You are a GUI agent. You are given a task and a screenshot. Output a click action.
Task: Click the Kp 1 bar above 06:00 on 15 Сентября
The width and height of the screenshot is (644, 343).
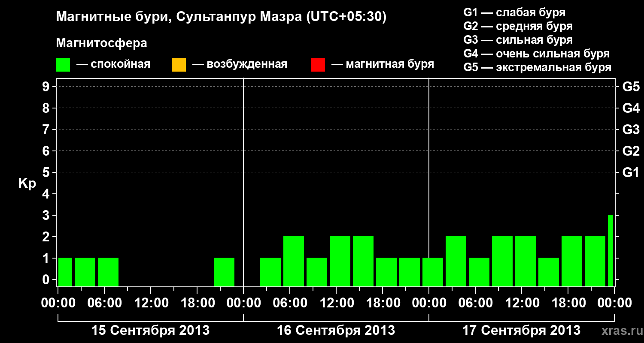click(x=108, y=272)
